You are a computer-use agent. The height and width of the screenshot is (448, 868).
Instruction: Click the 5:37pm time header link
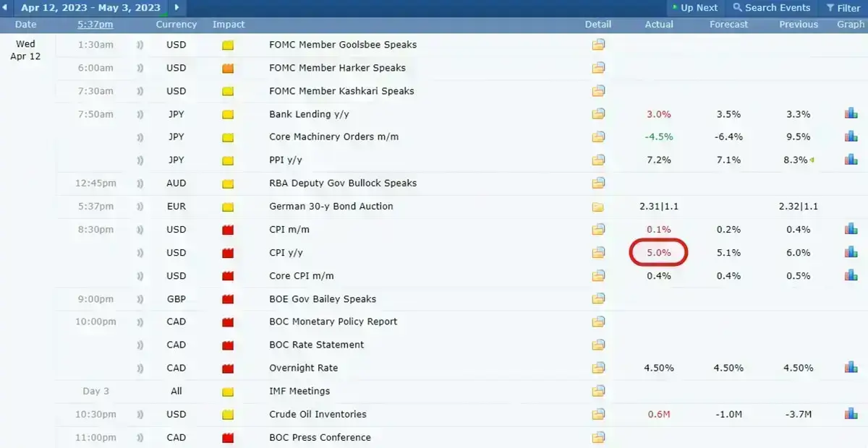[95, 25]
